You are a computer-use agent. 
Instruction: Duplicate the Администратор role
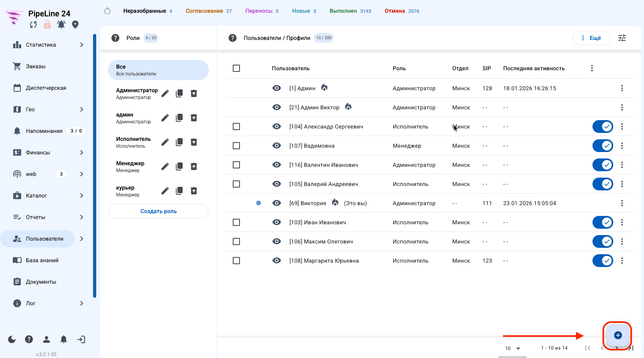click(179, 93)
